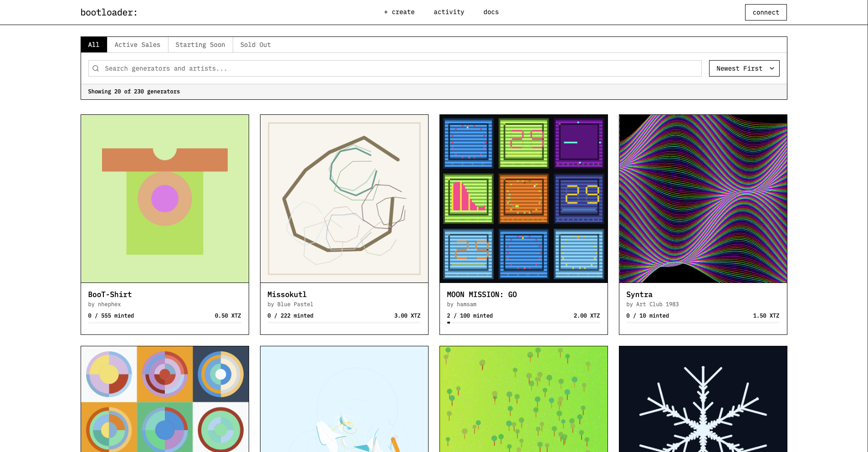Screen dimensions: 868x452
Task: Switch to the Sold Out tab
Action: (255, 45)
